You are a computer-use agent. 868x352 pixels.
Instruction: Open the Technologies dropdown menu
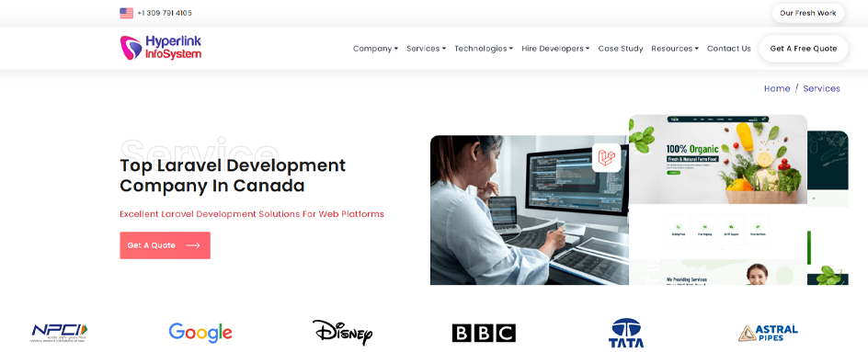click(484, 49)
